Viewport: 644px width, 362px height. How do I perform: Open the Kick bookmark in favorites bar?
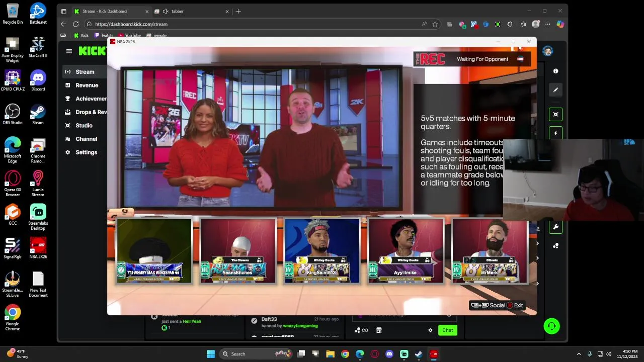tap(81, 35)
